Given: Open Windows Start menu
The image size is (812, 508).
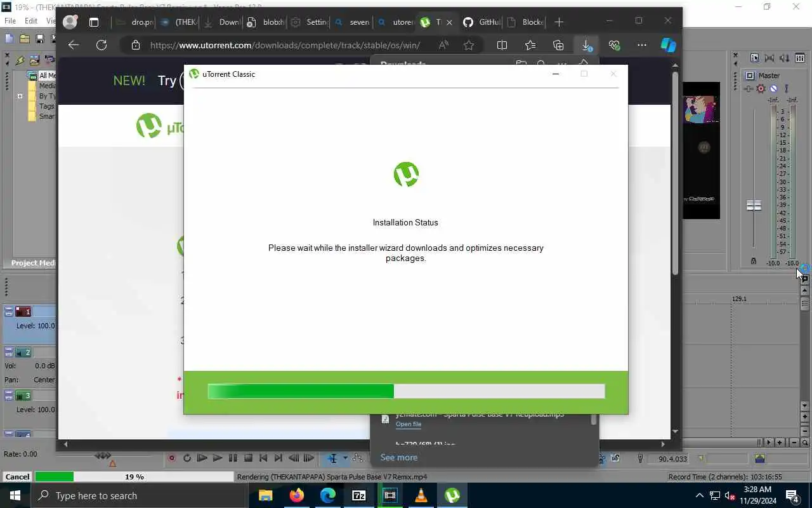Looking at the screenshot, I should (x=15, y=495).
